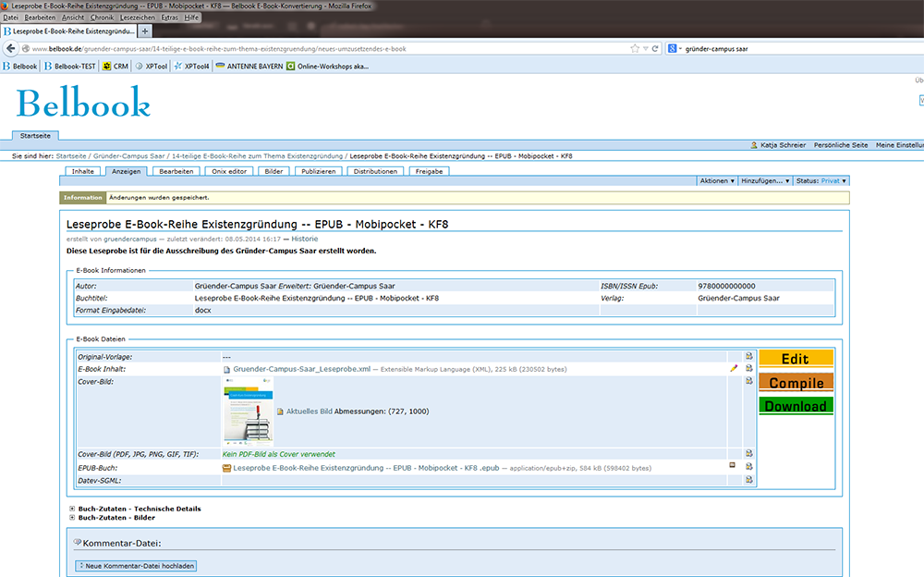Image resolution: width=924 pixels, height=577 pixels.
Task: Open the Freigabe tab
Action: (429, 171)
